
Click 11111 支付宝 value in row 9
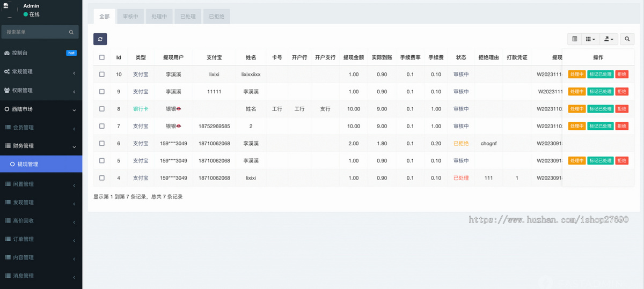coord(214,92)
